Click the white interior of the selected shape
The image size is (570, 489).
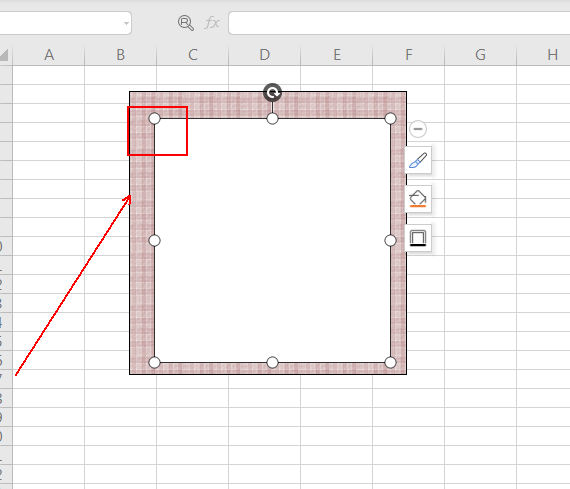coord(272,240)
